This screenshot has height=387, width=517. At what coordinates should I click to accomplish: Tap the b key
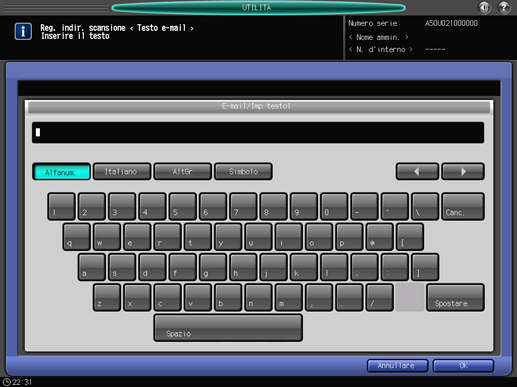pyautogui.click(x=228, y=297)
